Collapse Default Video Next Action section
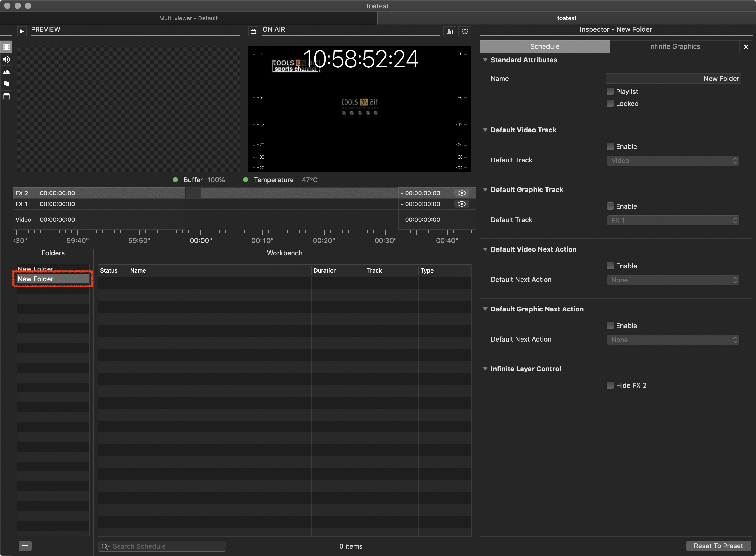 [x=485, y=249]
